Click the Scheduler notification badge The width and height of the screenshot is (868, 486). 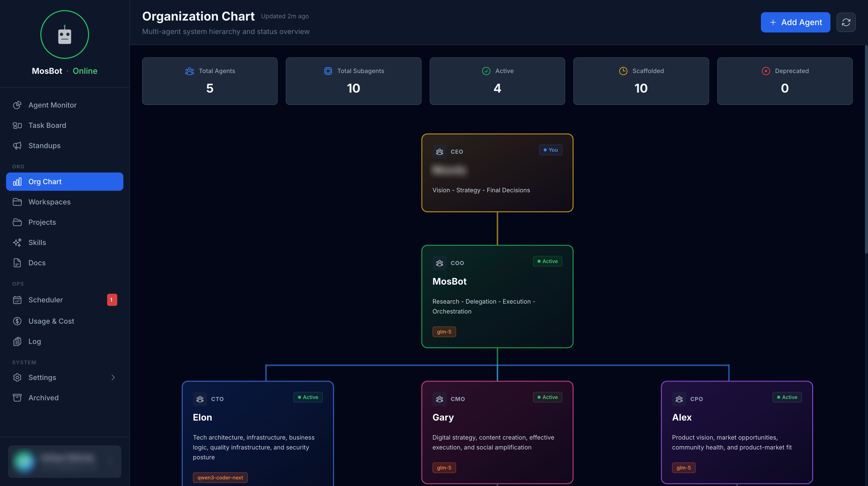(112, 300)
